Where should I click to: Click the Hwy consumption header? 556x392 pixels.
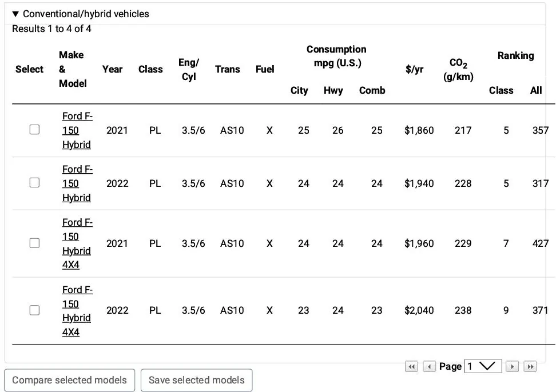(x=333, y=90)
